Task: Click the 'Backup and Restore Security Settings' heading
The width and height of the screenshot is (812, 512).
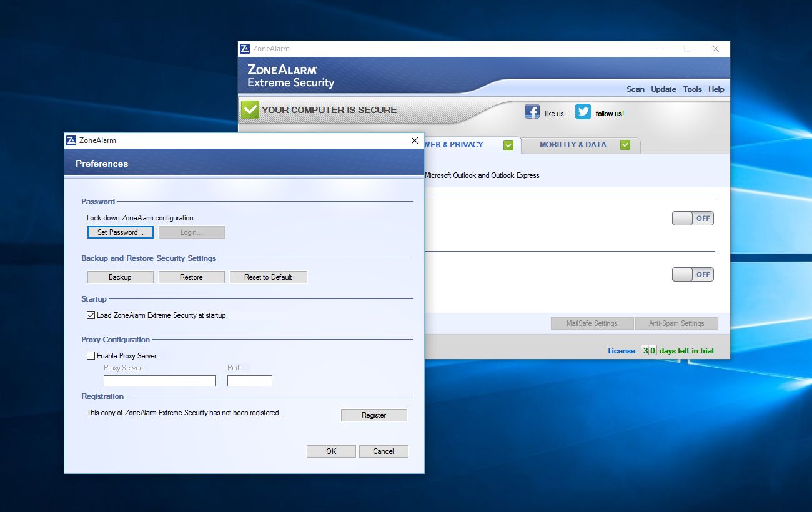Action: click(x=149, y=258)
